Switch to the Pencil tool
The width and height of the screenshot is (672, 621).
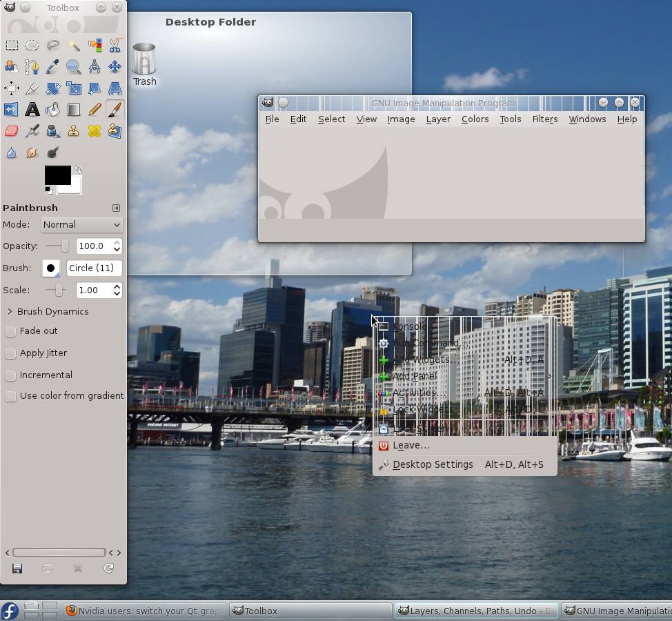[x=95, y=109]
